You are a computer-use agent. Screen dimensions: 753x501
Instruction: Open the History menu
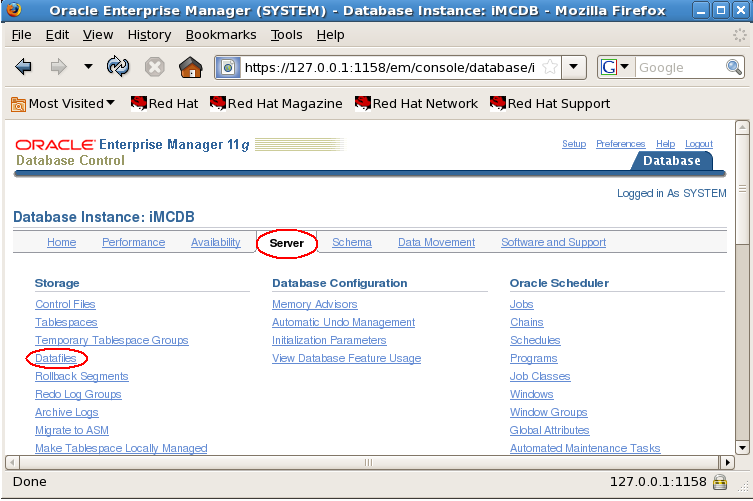click(x=149, y=35)
